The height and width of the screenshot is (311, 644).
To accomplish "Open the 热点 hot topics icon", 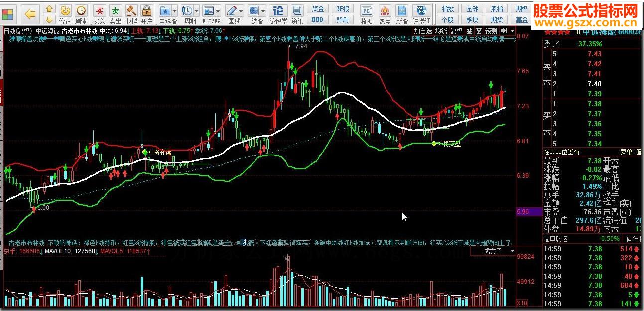I will pyautogui.click(x=385, y=13).
